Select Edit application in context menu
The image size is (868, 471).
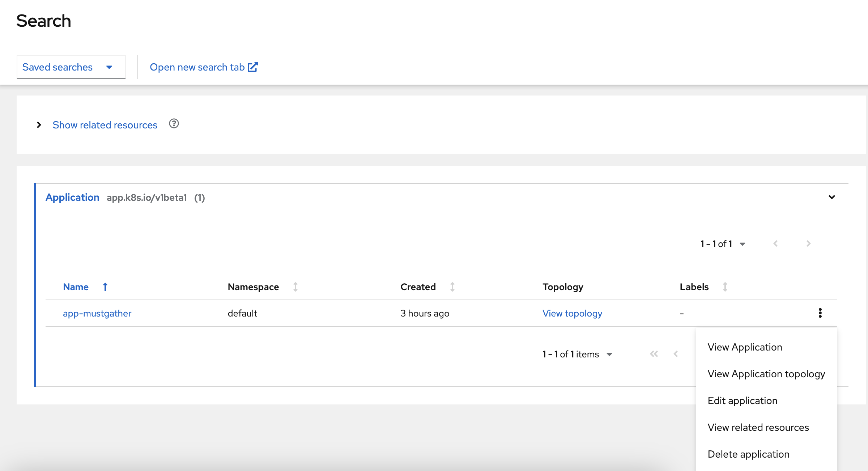(x=742, y=400)
